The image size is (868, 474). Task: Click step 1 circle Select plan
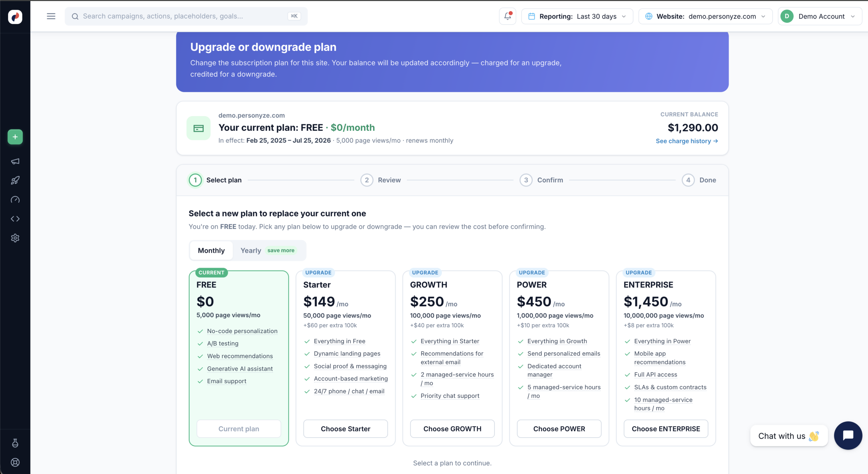[195, 180]
